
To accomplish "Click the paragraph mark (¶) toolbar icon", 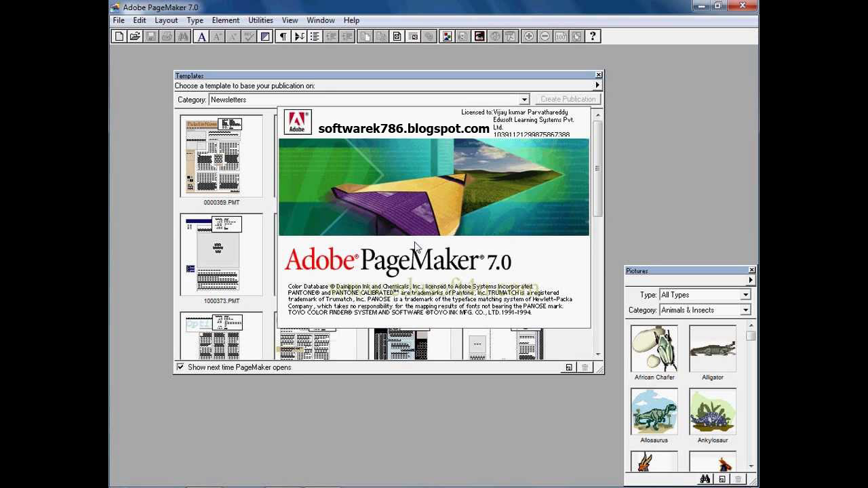I will [283, 37].
